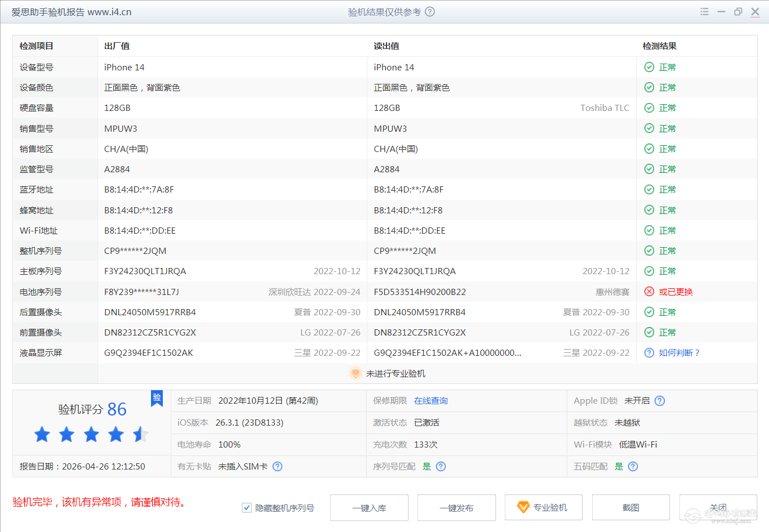Click 充电次数 value 133次
Screen dimensions: 769x532
click(426, 445)
